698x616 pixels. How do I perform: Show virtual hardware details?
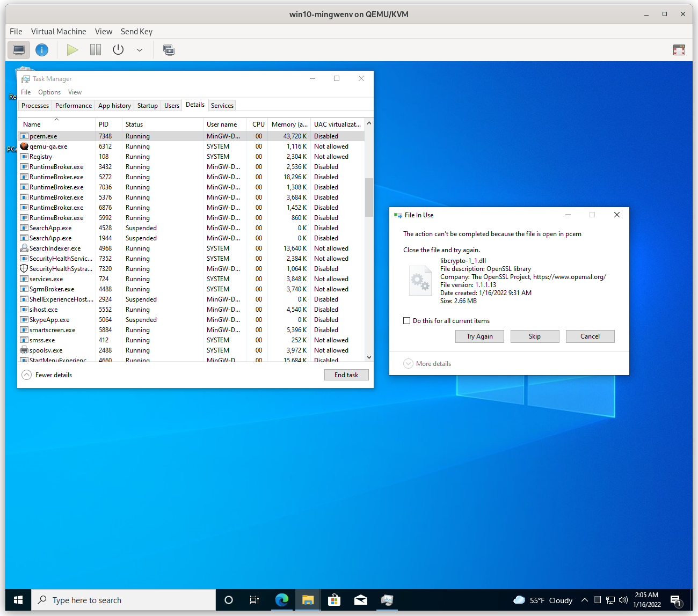click(x=42, y=50)
